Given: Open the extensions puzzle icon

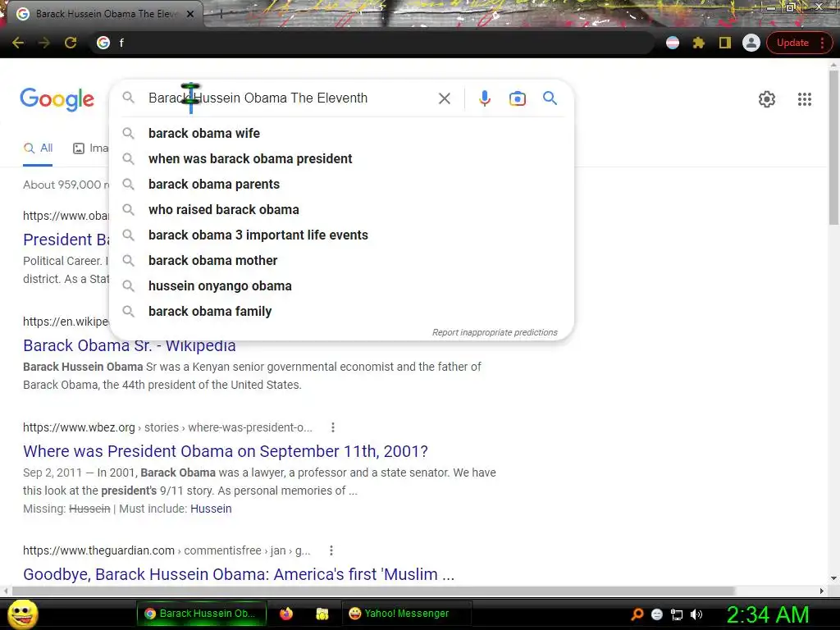Looking at the screenshot, I should click(x=699, y=43).
